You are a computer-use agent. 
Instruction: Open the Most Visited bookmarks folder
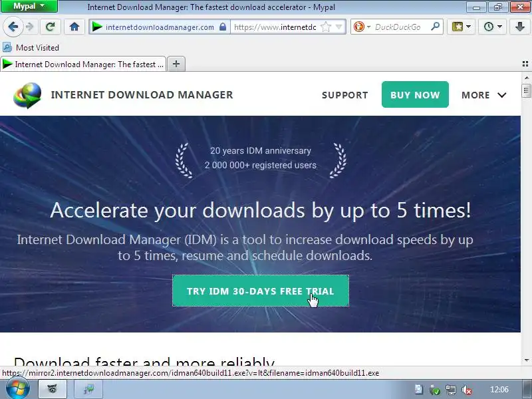point(31,47)
